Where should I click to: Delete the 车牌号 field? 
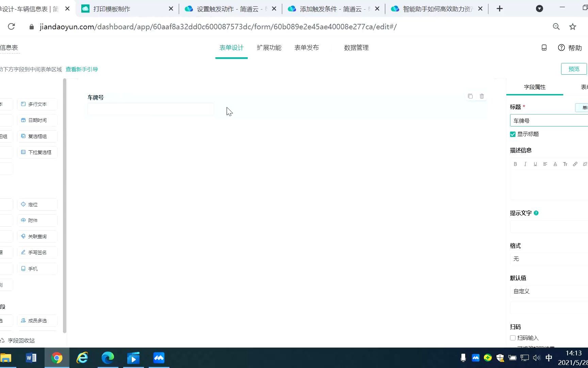point(481,96)
